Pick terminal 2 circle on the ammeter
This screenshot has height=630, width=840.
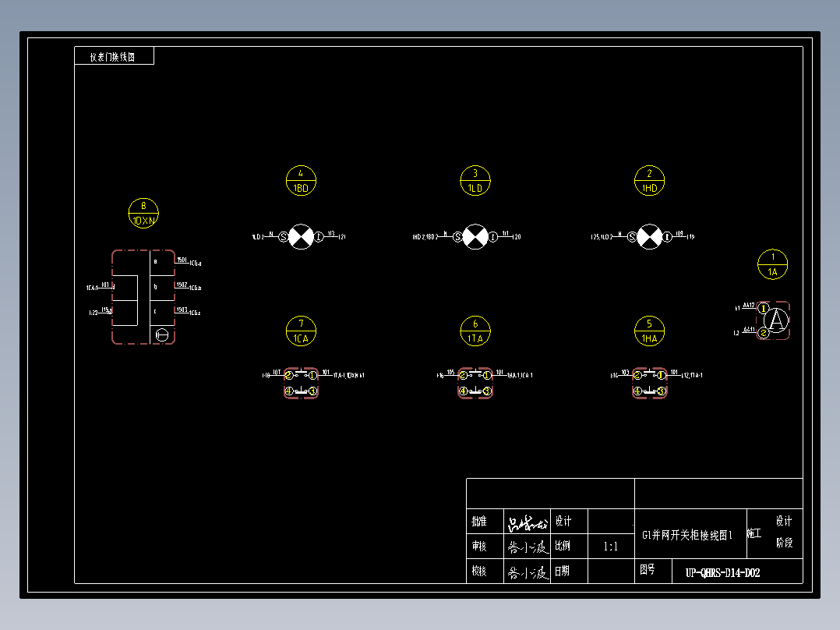(x=764, y=333)
